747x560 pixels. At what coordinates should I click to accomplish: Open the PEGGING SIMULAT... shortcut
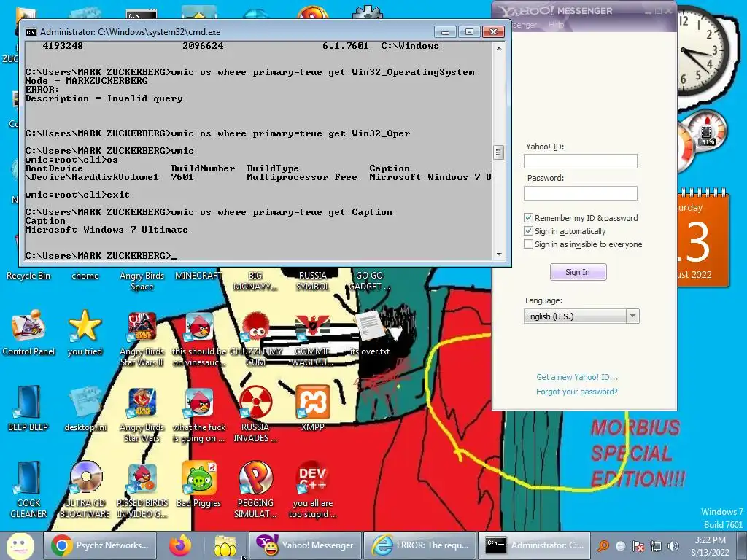pyautogui.click(x=256, y=488)
